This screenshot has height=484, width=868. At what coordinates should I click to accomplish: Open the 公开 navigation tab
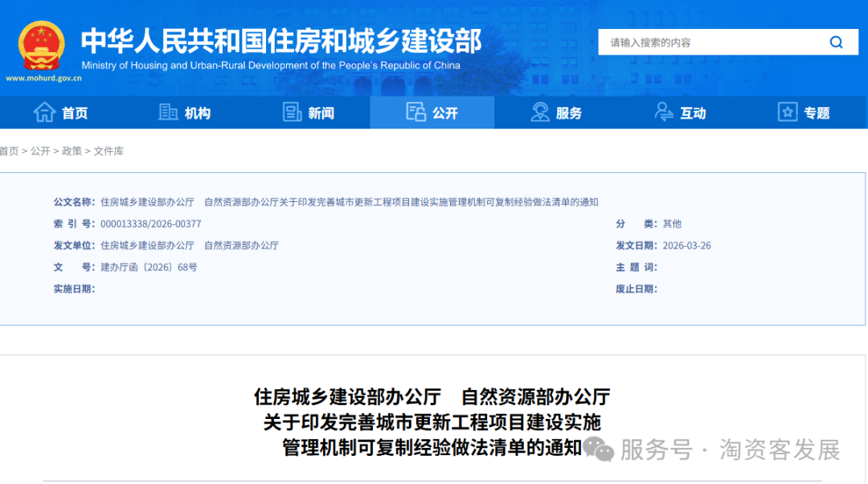(432, 113)
